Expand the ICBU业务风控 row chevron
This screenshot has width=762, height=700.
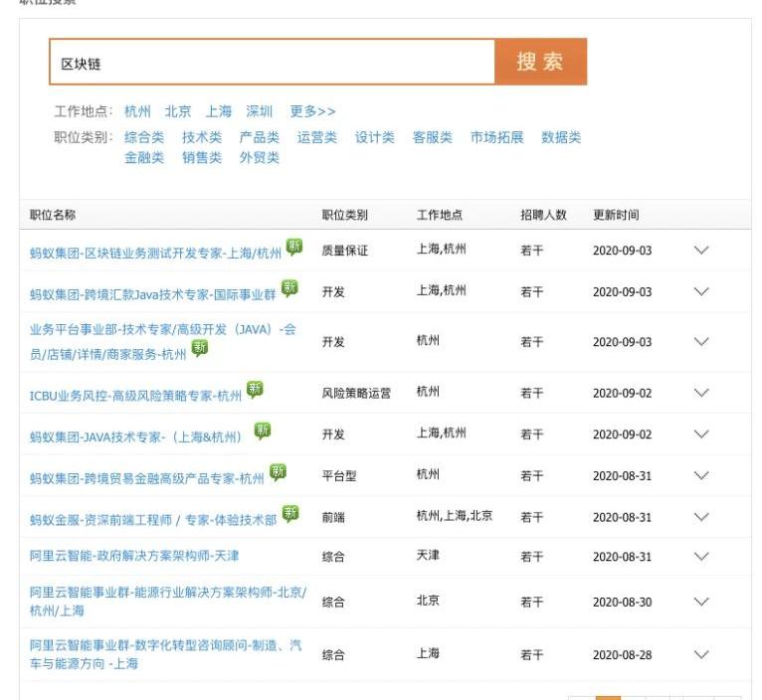700,393
